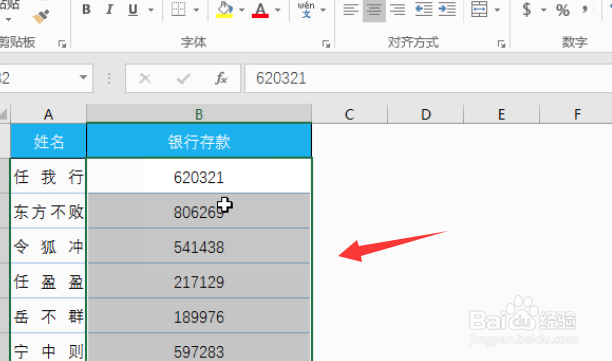Screen dimensions: 612x361
Task: Click cell 宁中则
Action: (48, 348)
